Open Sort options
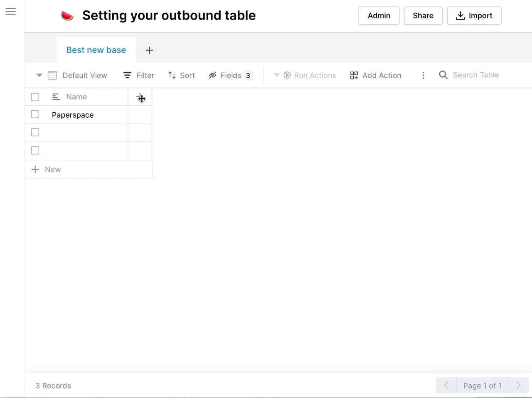This screenshot has width=532, height=398. (x=181, y=75)
